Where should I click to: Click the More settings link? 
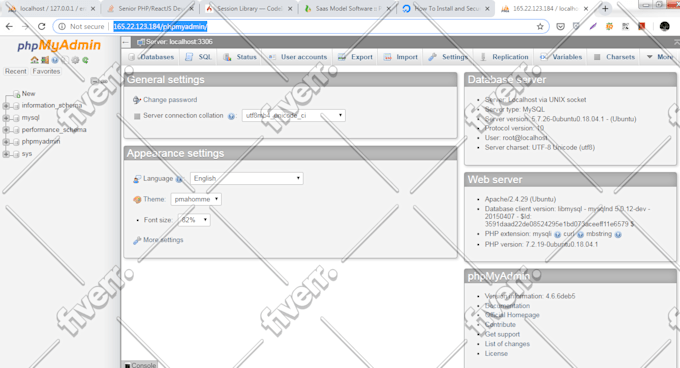(x=163, y=240)
